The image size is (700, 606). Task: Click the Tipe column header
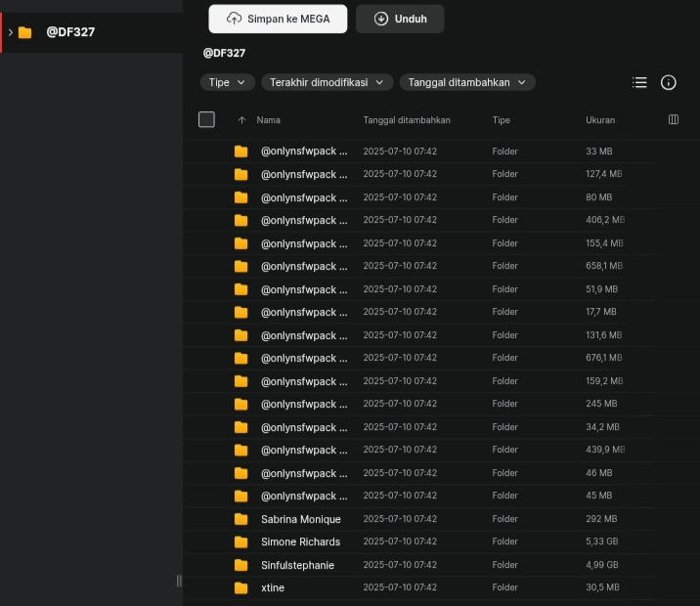[x=501, y=120]
